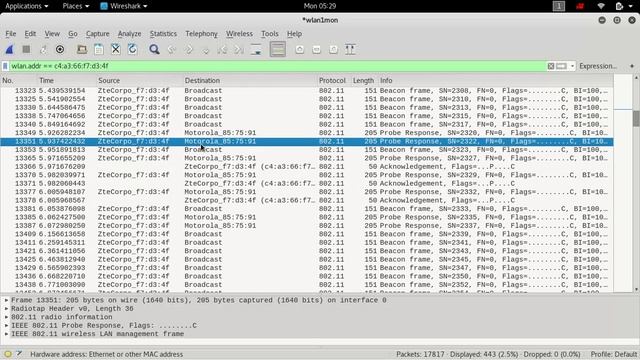Click the resize columns icon
This screenshot has height=360, width=640.
pos(350,49)
